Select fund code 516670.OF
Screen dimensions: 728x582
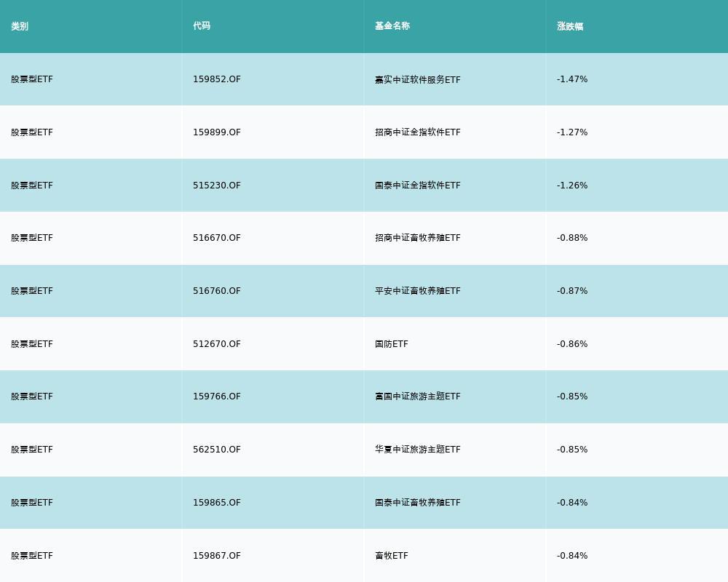[x=217, y=238]
